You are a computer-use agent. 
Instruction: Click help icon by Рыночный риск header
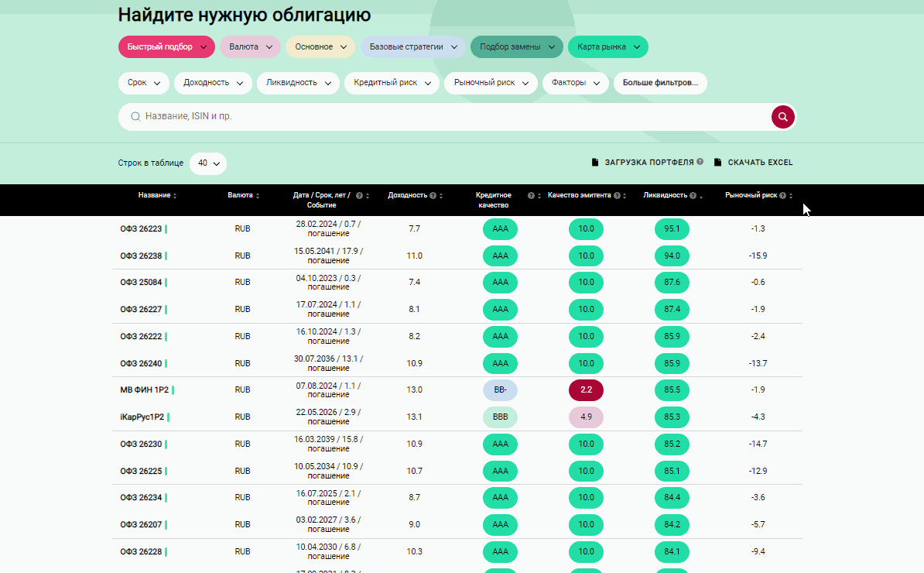coord(783,196)
